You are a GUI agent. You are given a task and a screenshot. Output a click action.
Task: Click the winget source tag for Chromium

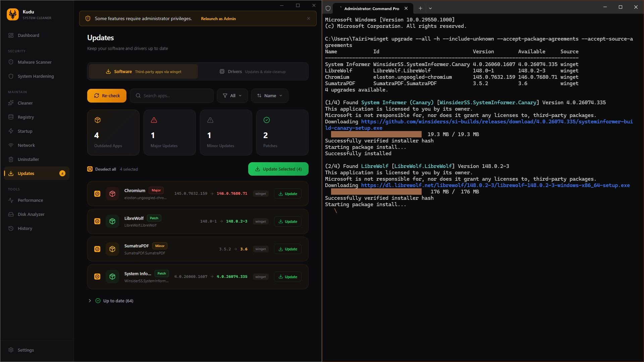(261, 194)
